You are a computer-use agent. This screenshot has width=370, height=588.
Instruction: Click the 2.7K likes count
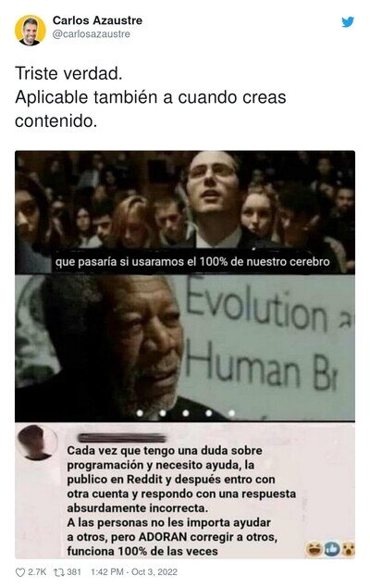point(37,572)
